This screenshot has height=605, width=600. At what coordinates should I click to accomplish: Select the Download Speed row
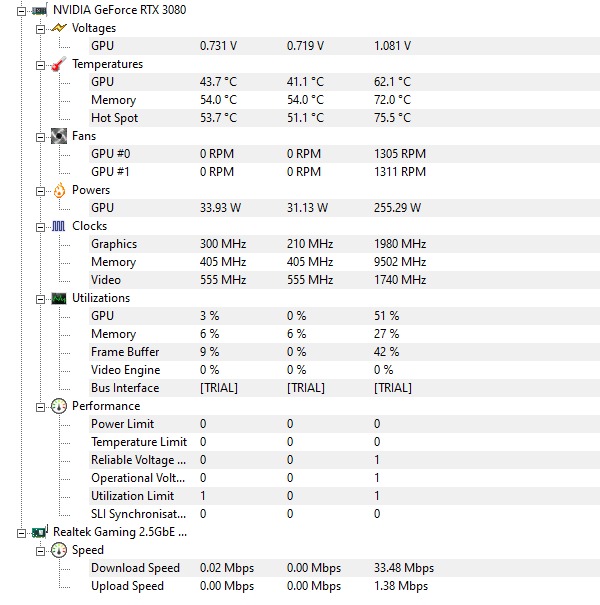(x=135, y=568)
